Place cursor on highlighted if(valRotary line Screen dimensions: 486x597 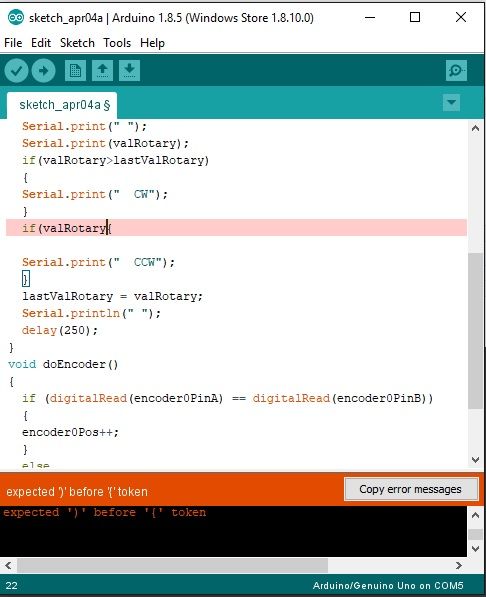[237, 228]
